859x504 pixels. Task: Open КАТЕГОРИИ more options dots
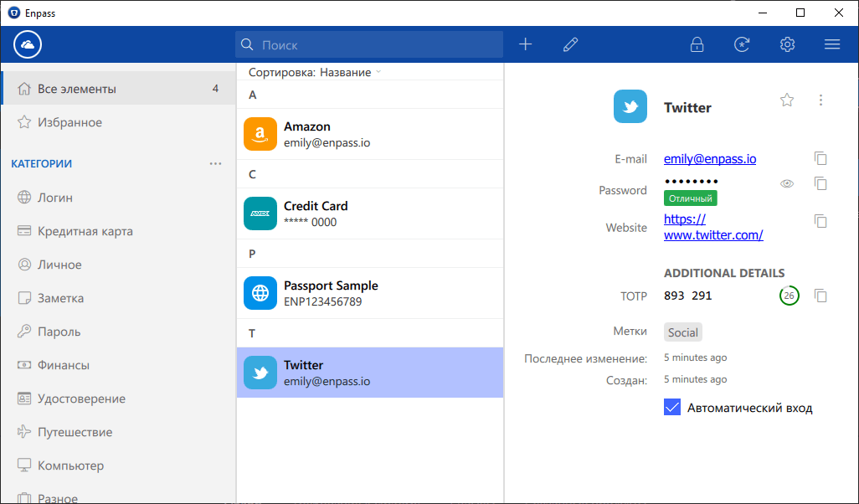(x=215, y=164)
